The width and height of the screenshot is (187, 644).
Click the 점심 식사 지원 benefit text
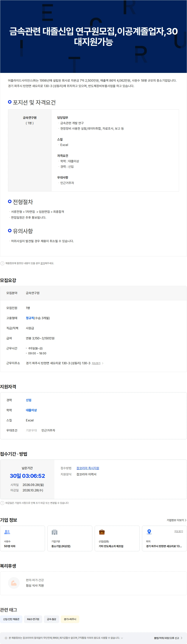tap(35, 585)
